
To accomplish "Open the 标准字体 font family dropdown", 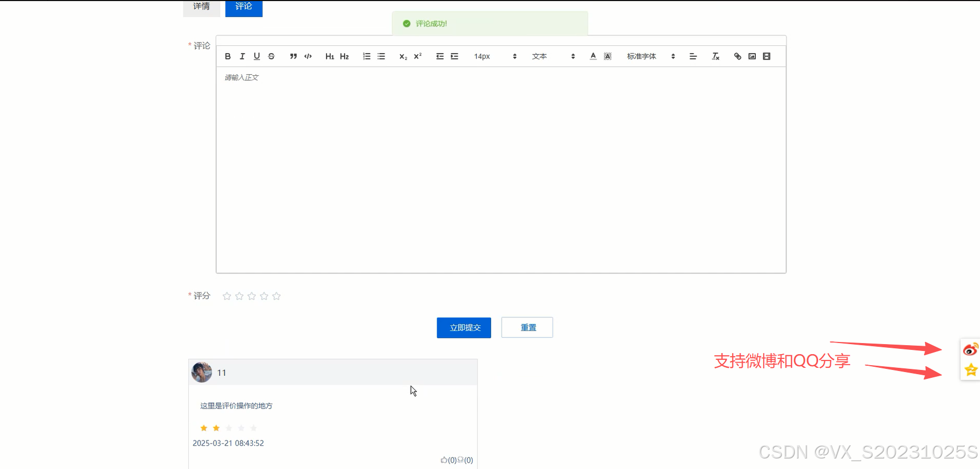I will click(x=651, y=56).
